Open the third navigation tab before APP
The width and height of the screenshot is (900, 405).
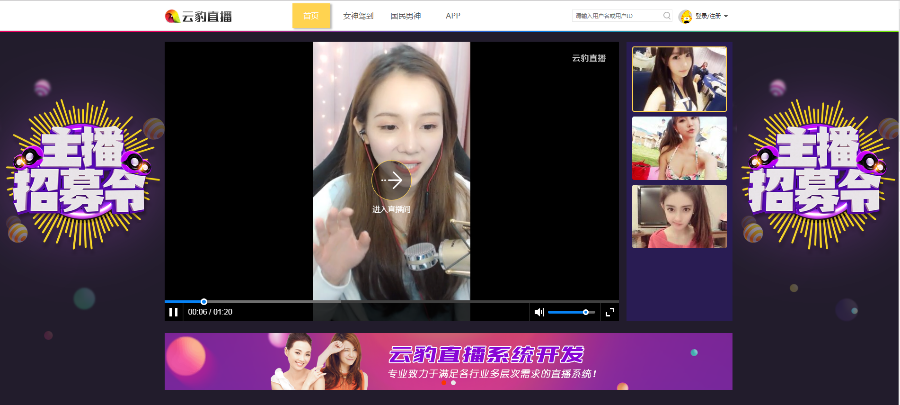coord(405,16)
